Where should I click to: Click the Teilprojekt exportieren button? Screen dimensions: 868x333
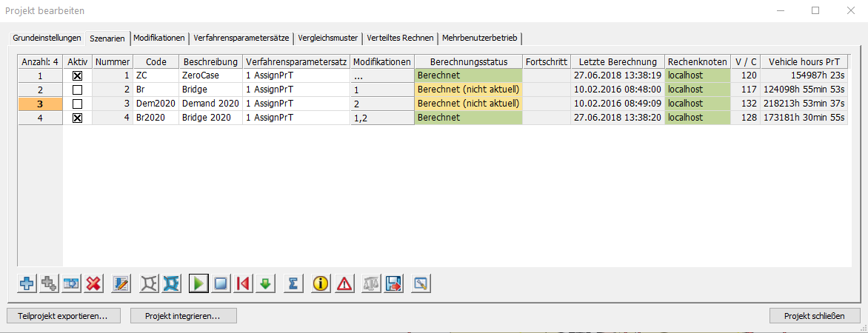(63, 316)
